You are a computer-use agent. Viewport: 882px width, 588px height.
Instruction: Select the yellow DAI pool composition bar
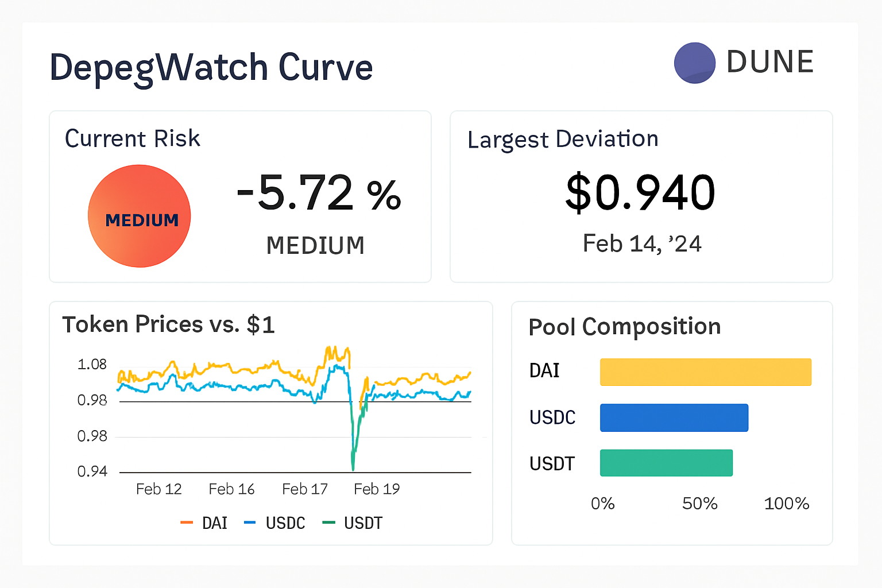(705, 372)
